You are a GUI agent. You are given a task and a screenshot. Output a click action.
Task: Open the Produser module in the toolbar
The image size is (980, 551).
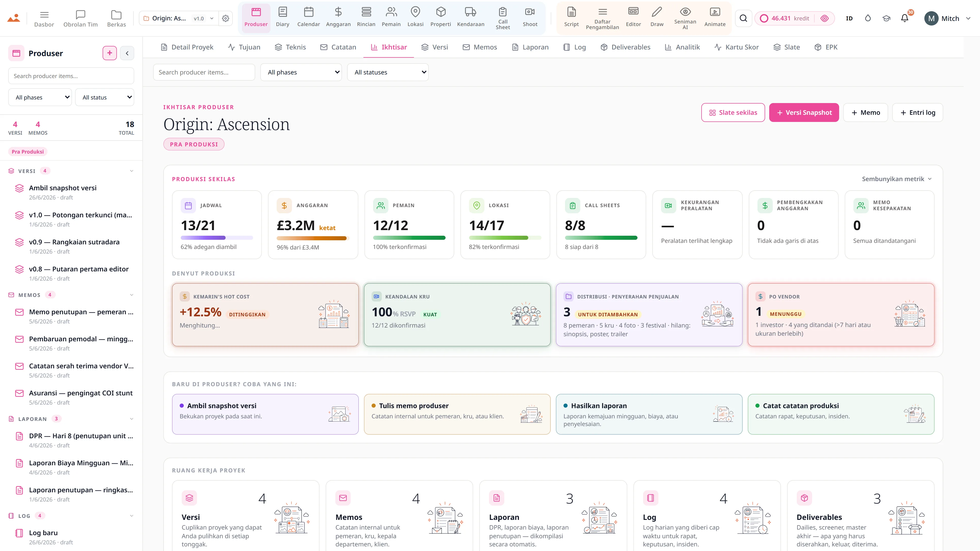coord(256,18)
